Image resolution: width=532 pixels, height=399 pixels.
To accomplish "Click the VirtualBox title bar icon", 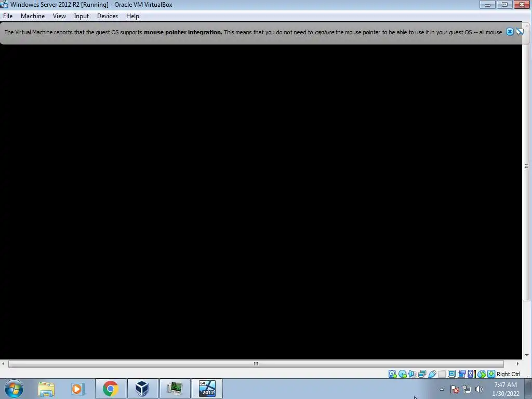I will (4, 4).
